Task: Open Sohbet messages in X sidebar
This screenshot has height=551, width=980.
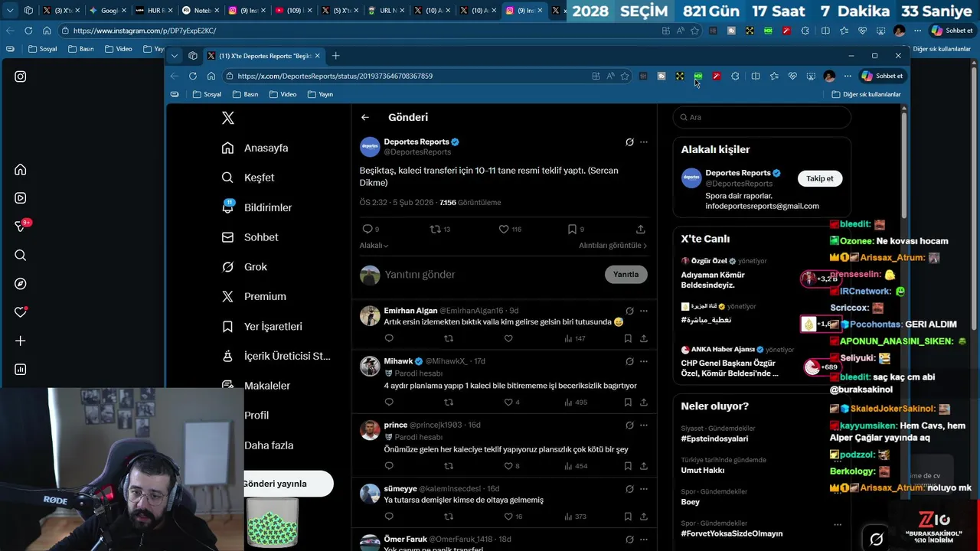Action: point(250,237)
